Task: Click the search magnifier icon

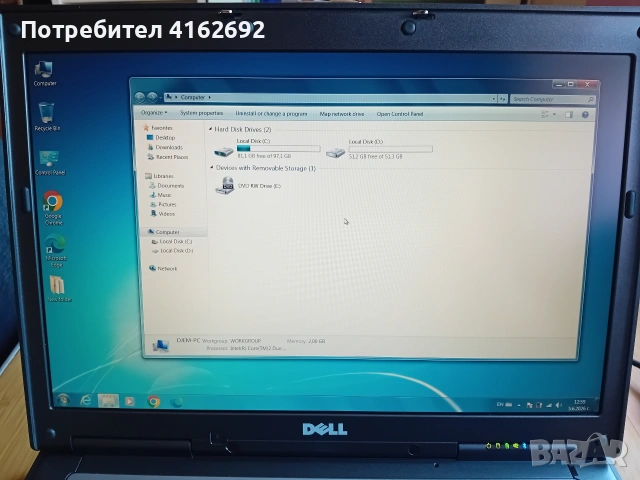Action: 590,100
